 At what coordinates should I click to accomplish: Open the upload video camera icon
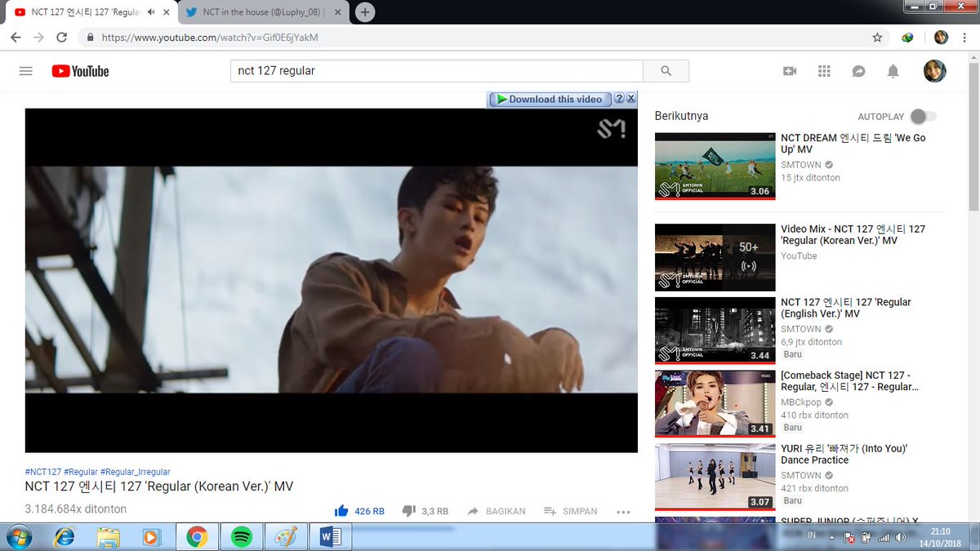tap(790, 71)
